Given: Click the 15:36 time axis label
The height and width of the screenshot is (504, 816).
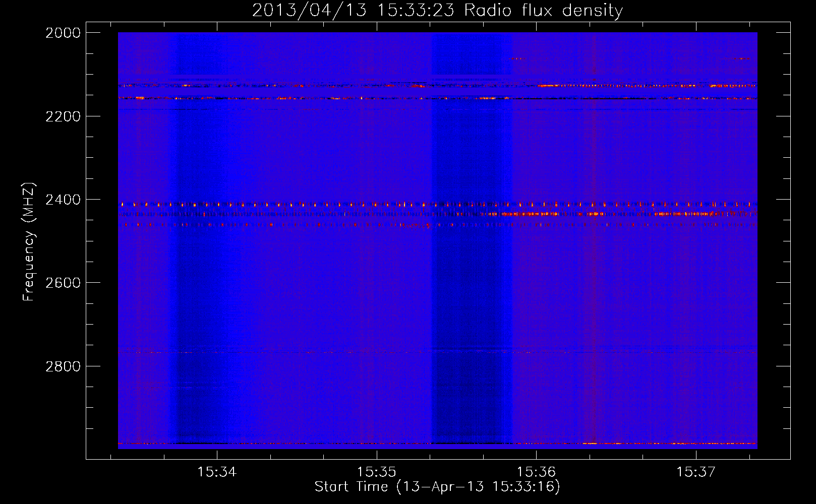Looking at the screenshot, I should [x=536, y=472].
